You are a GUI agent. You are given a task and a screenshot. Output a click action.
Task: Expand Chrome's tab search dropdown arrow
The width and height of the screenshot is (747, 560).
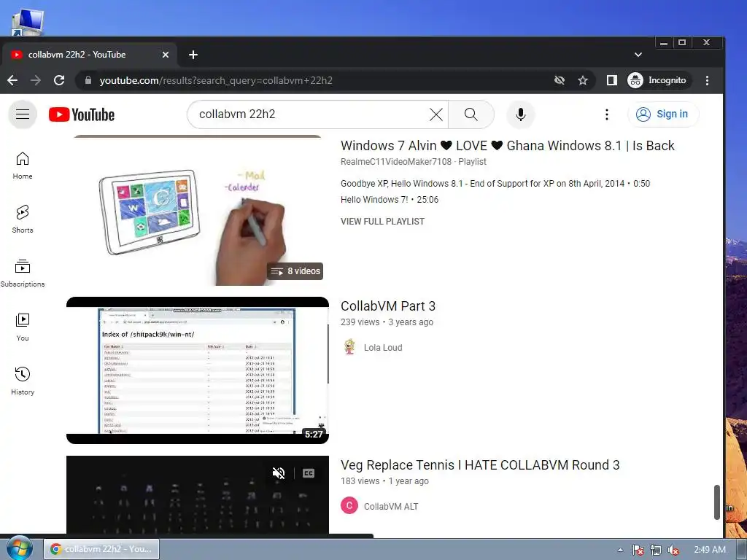(638, 55)
